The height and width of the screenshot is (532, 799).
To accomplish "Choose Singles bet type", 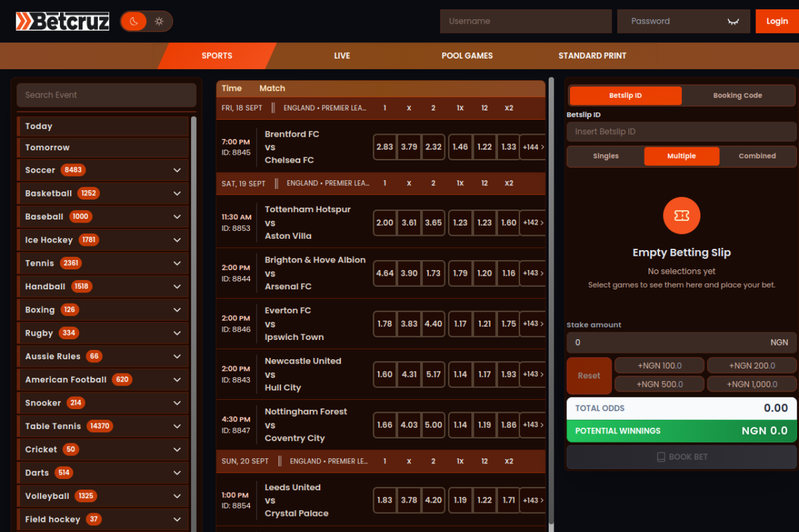I will tap(605, 156).
